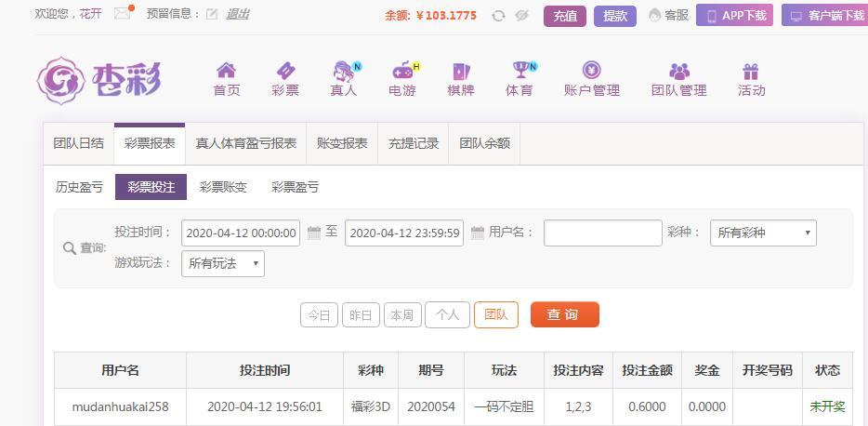Filter by 今日 today

click(x=319, y=314)
